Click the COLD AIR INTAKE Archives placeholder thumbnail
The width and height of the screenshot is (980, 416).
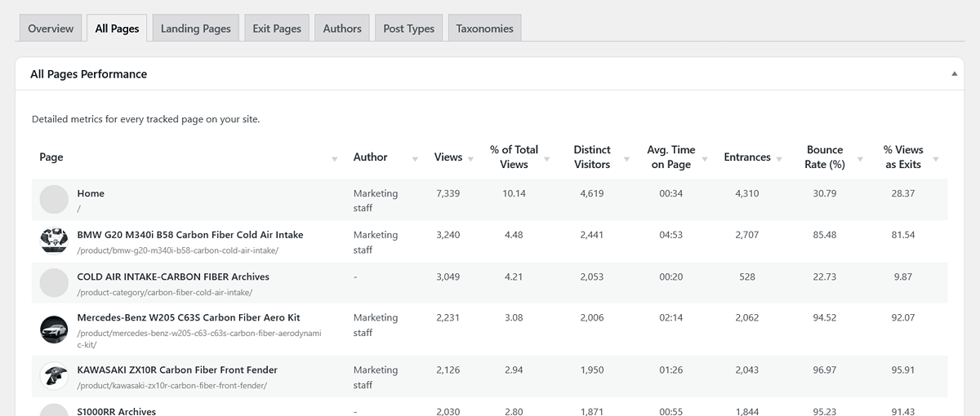(54, 283)
